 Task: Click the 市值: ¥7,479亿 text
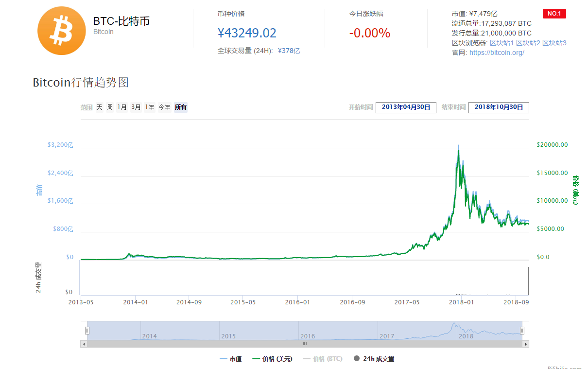point(474,14)
